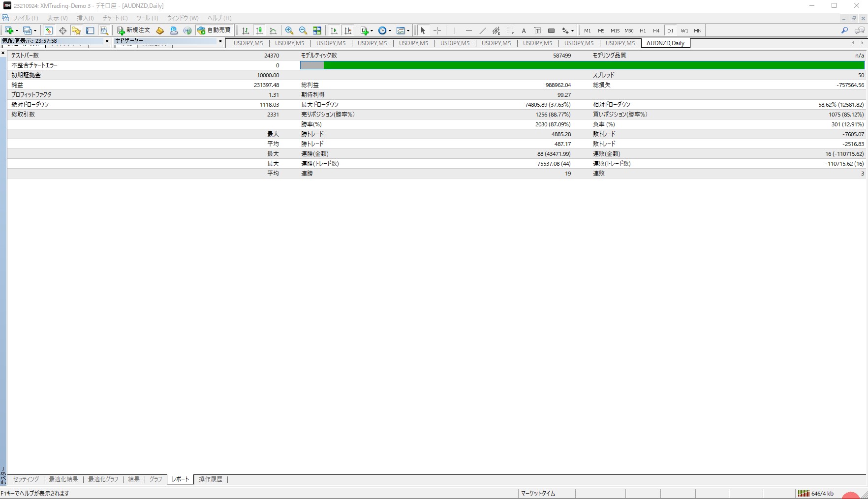Select the M1 timeframe
Viewport: 868px width, 499px height.
click(x=588, y=30)
